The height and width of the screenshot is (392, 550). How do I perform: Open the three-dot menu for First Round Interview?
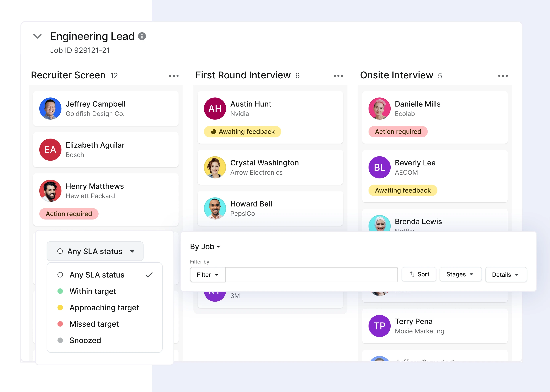338,76
